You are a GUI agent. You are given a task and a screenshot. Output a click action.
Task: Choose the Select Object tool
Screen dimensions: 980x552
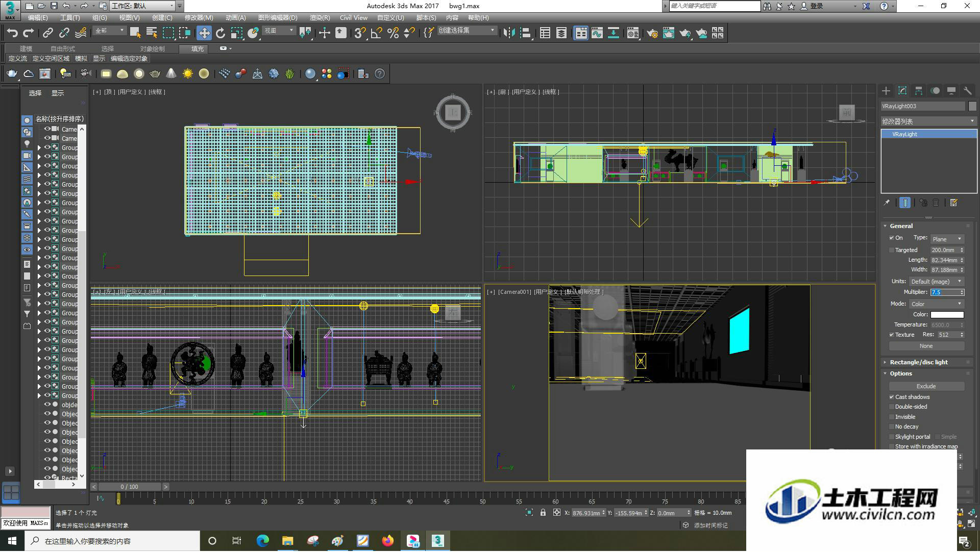[135, 33]
